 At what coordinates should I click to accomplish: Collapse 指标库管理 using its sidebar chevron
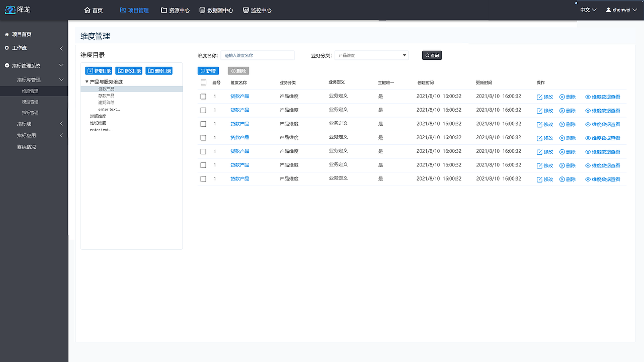tap(61, 79)
